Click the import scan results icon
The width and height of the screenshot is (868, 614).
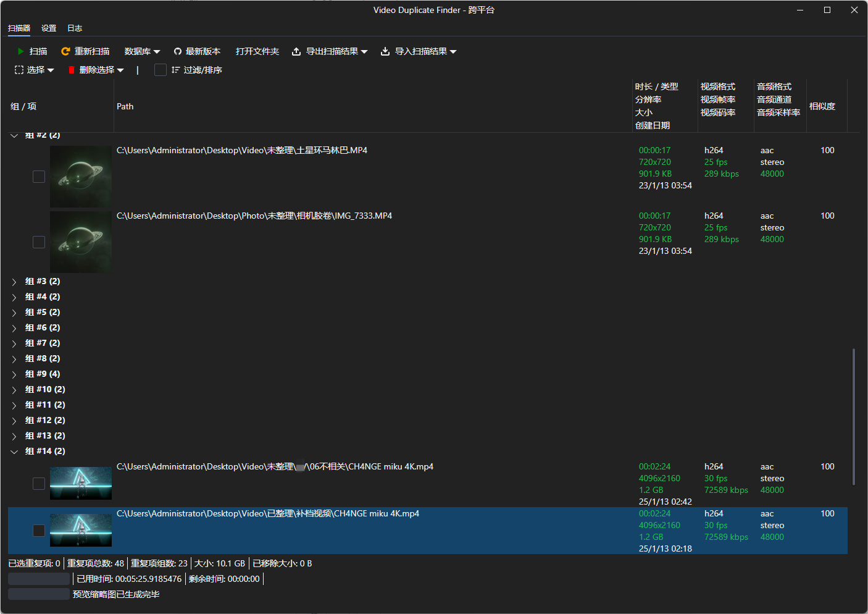click(x=385, y=51)
